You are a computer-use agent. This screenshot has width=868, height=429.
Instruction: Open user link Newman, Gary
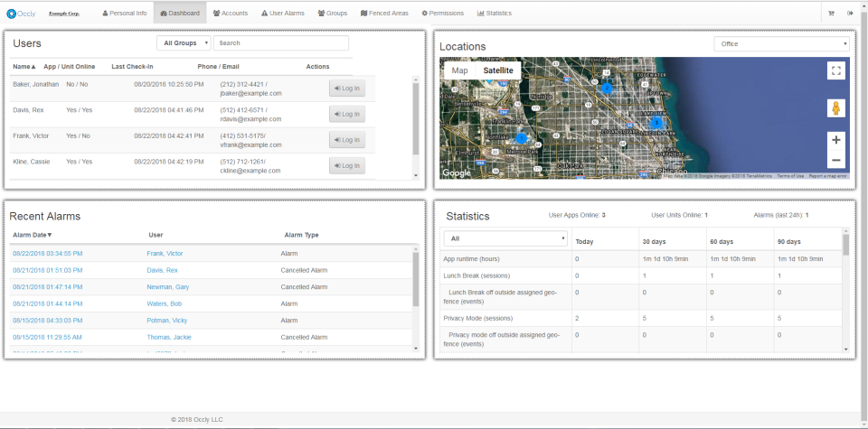[x=167, y=287]
